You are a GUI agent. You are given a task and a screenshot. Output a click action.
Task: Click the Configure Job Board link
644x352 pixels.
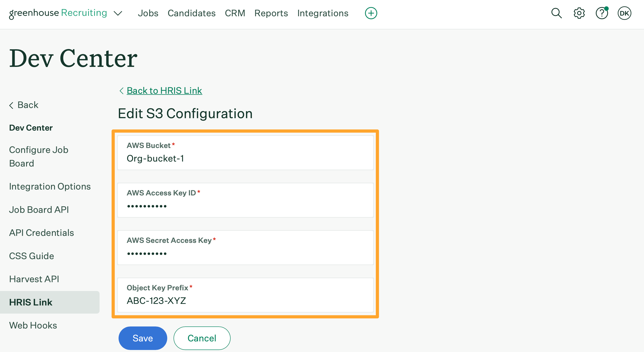[39, 157]
